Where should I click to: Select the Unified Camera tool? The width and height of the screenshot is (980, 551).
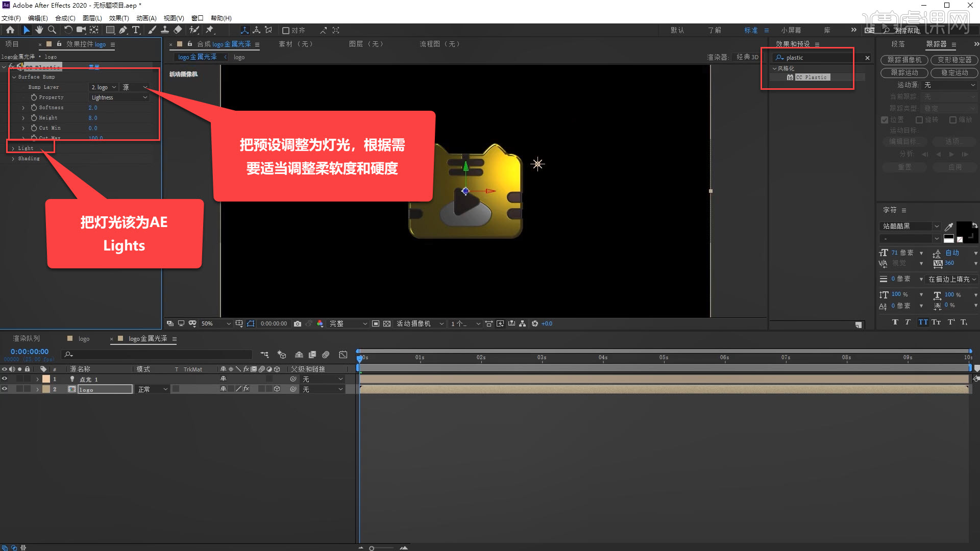click(81, 30)
